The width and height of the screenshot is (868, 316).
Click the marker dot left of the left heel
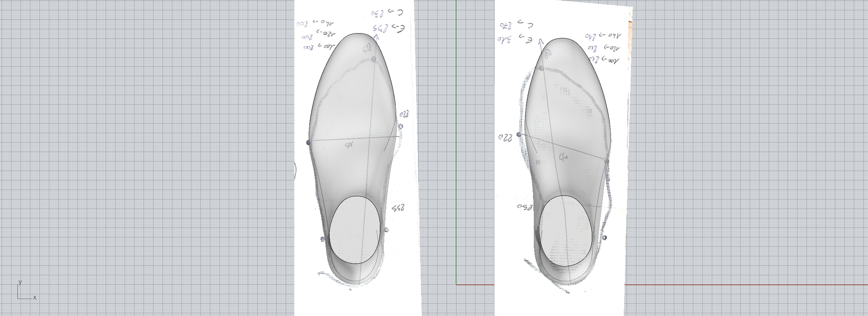click(323, 239)
